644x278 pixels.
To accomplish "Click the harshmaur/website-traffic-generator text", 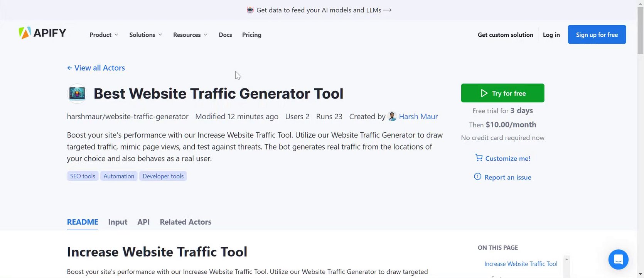I will tap(128, 117).
